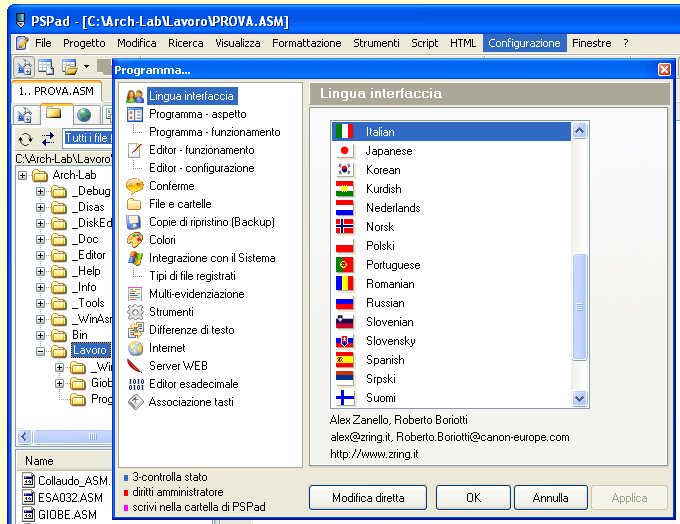Open the Ricerca menu
Screen dimensions: 680x524
[186, 43]
